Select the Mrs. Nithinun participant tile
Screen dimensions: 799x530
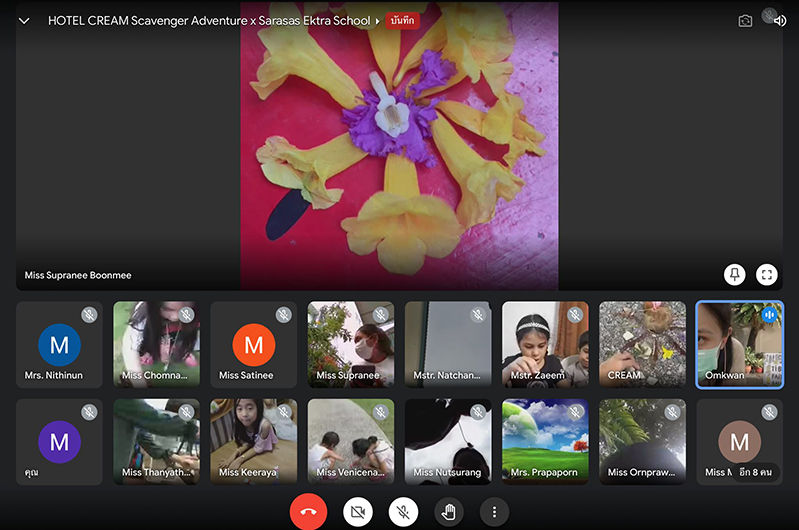(x=59, y=344)
